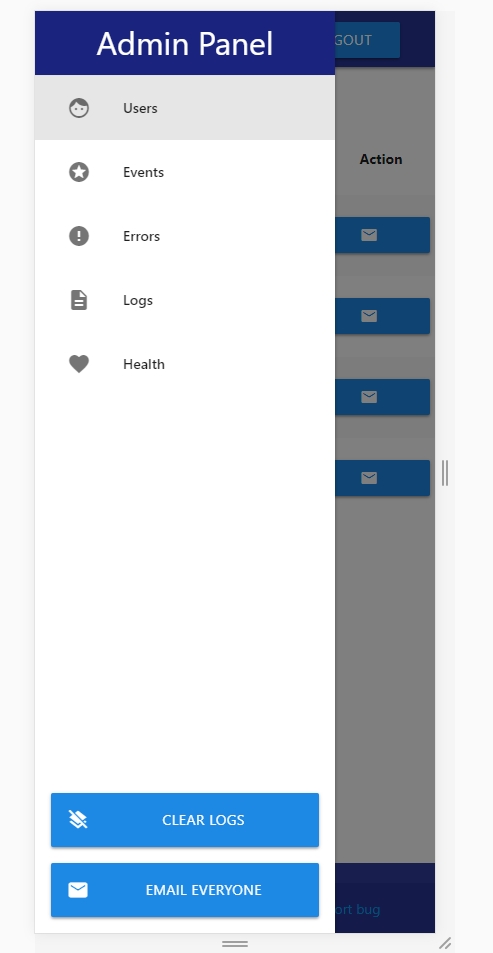Click the Errors exclamation icon

(78, 236)
